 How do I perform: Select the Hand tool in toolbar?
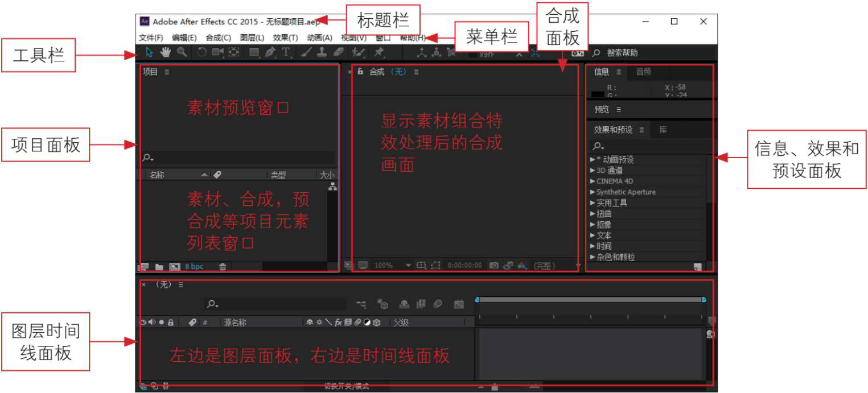click(166, 52)
